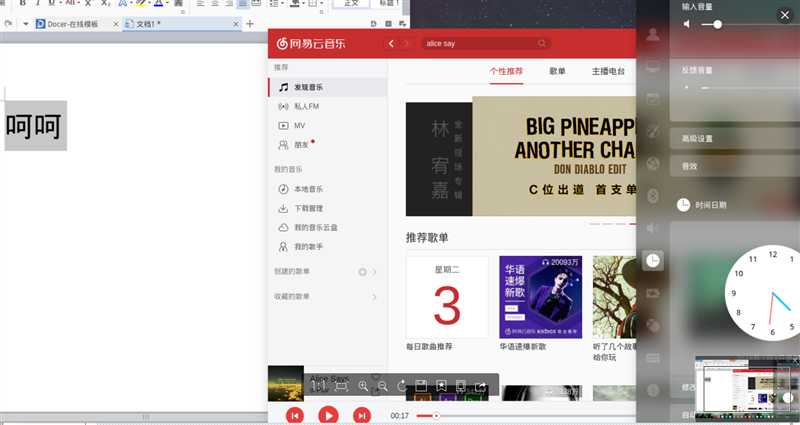
Task: Open the 个性推荐 tab
Action: 506,71
